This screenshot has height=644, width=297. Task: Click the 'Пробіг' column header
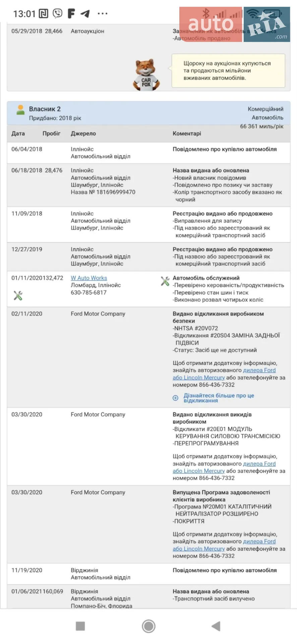pos(51,133)
